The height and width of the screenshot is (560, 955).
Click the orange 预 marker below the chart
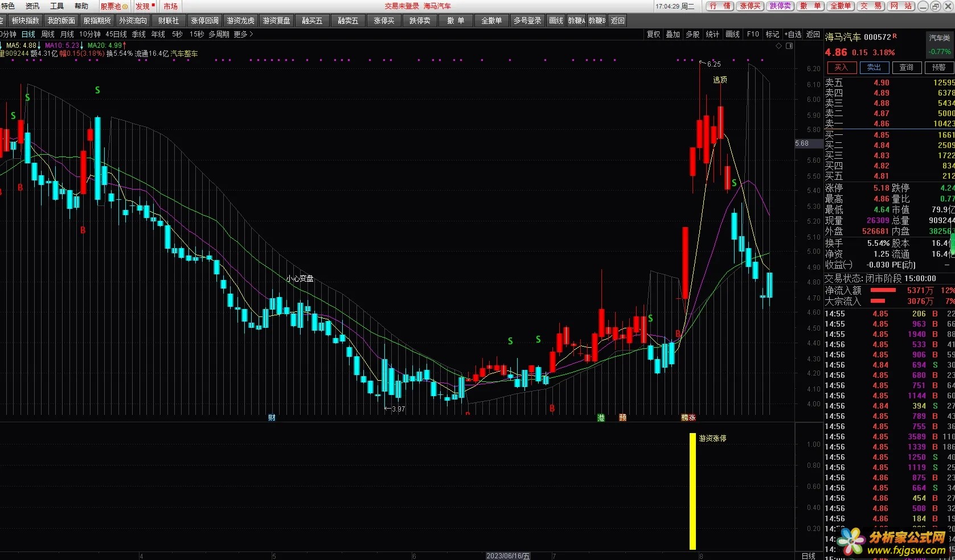(x=622, y=418)
